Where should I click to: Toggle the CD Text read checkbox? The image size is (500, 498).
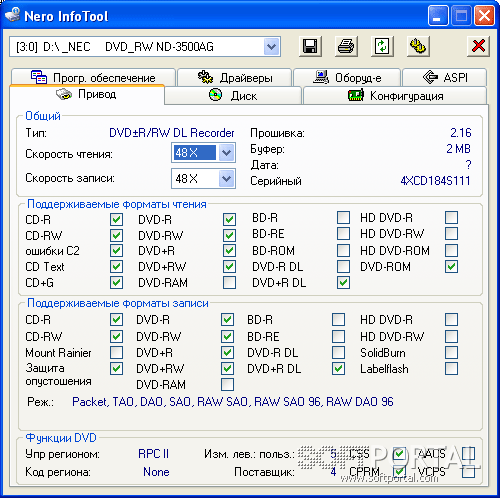[116, 267]
